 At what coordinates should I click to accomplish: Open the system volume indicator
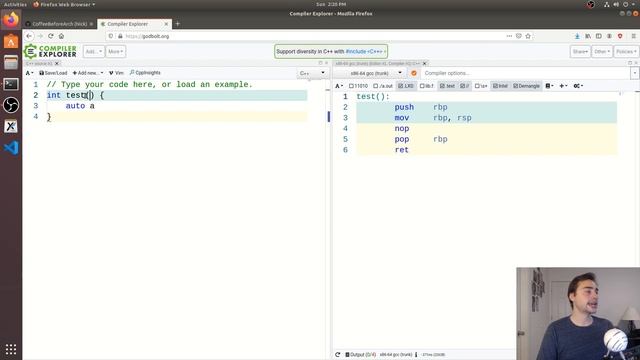tap(616, 4)
